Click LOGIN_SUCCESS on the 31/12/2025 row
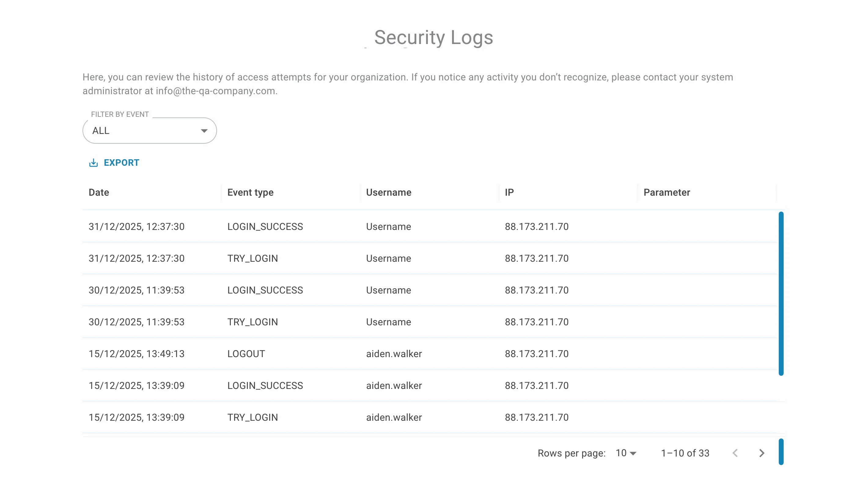Screen dimensions: 868x488 (265, 227)
